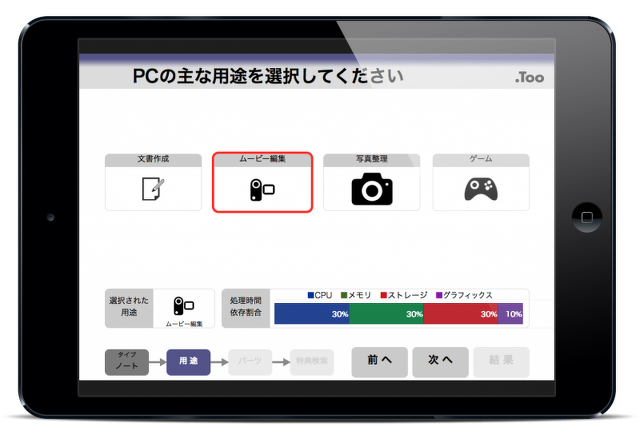Open the 特典検索 step

click(x=312, y=361)
